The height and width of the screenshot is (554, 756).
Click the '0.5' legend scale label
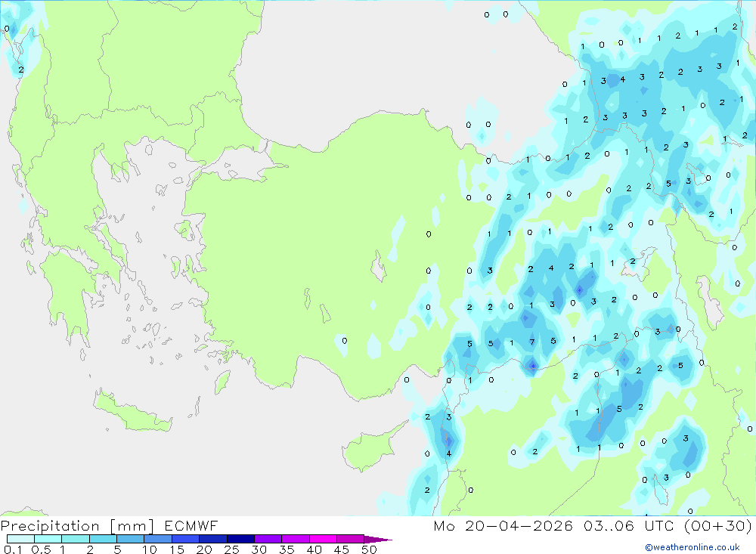coord(41,549)
